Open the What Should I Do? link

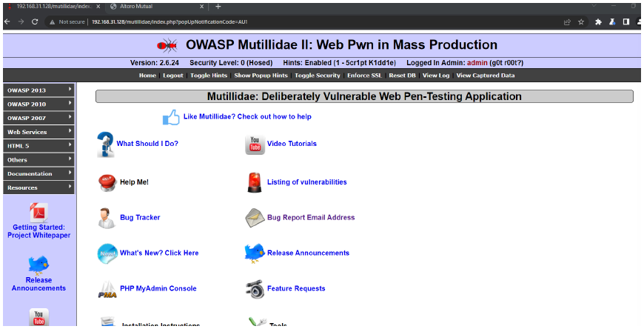(147, 144)
